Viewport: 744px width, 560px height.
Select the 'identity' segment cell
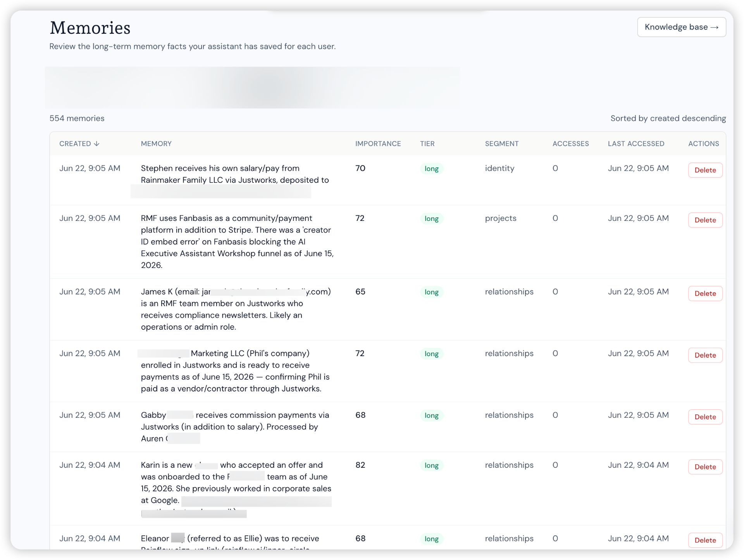click(499, 168)
